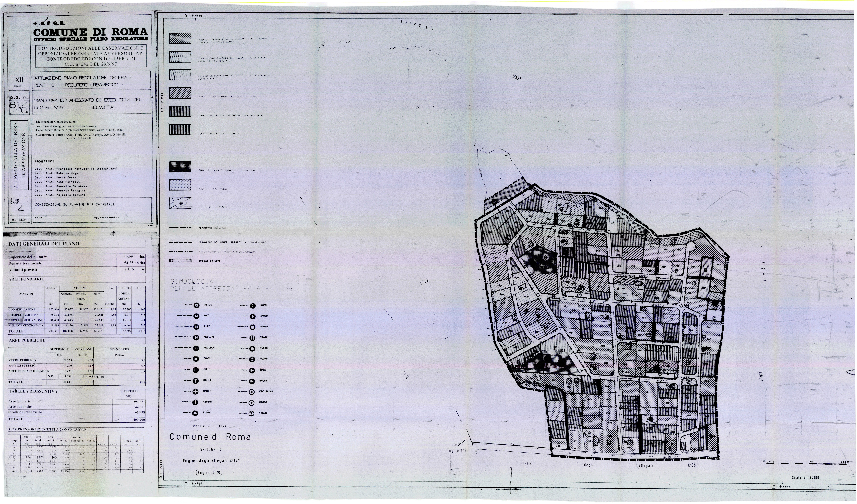Click the COMPRENSORI SOGGETTI A CONVENZIONE heading

point(48,430)
